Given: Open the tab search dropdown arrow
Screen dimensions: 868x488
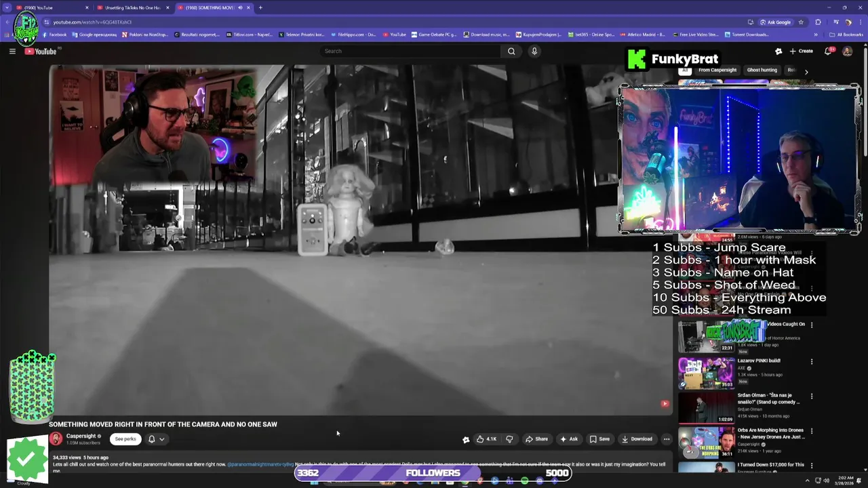Looking at the screenshot, I should (x=7, y=7).
